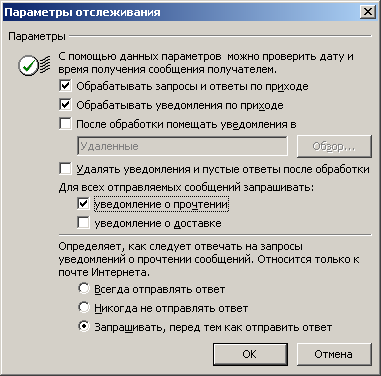Click Для всех отправляемых сообщений запрашивать label
This screenshot has width=381, height=376.
point(186,187)
